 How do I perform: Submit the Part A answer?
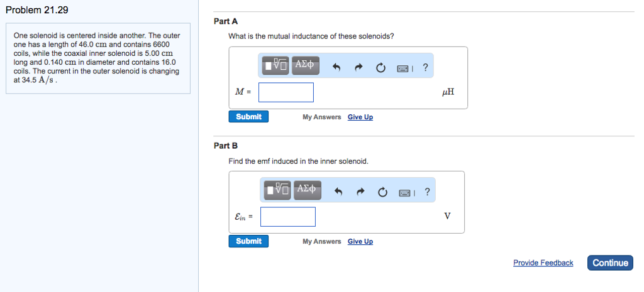tap(249, 117)
